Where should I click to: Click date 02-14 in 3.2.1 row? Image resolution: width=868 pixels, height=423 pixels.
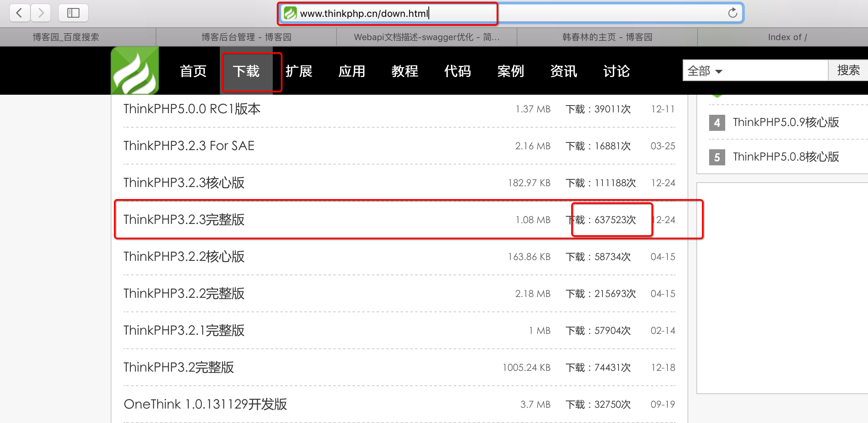663,330
